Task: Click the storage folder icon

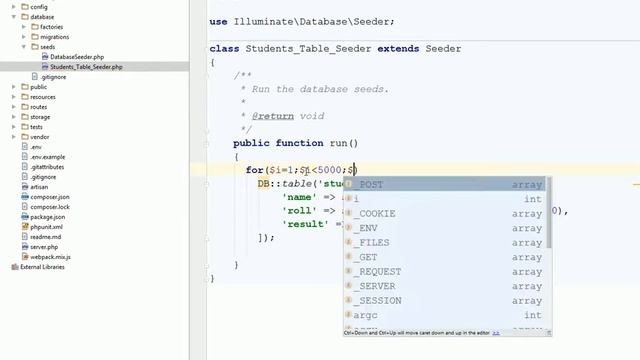Action: coord(25,117)
